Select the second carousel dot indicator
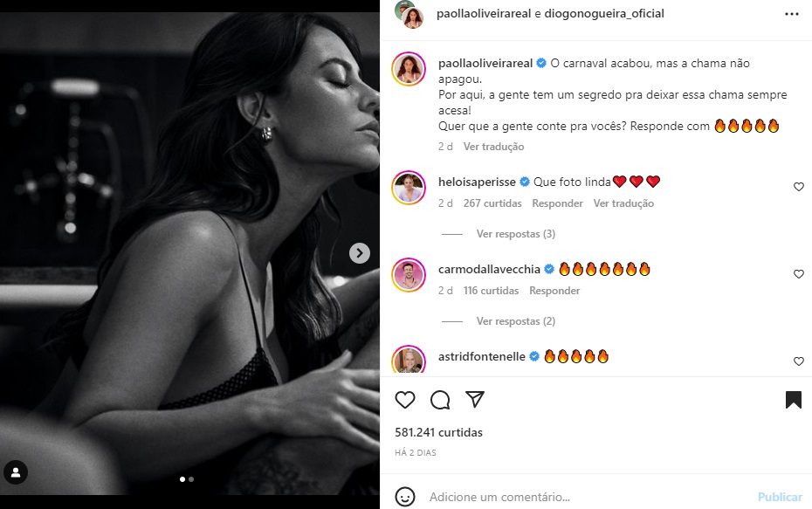This screenshot has width=812, height=509. (x=191, y=479)
